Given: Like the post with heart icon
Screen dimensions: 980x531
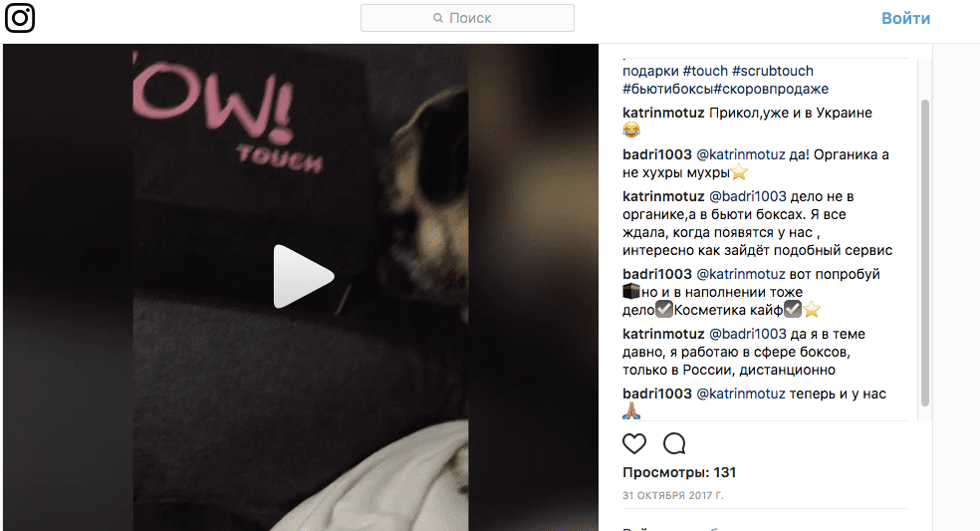Looking at the screenshot, I should [x=634, y=443].
